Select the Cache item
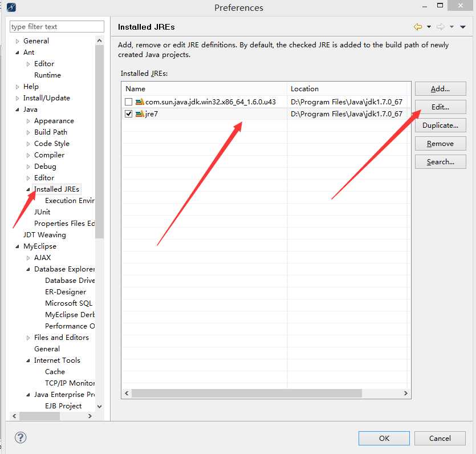Image resolution: width=476 pixels, height=454 pixels. (55, 372)
